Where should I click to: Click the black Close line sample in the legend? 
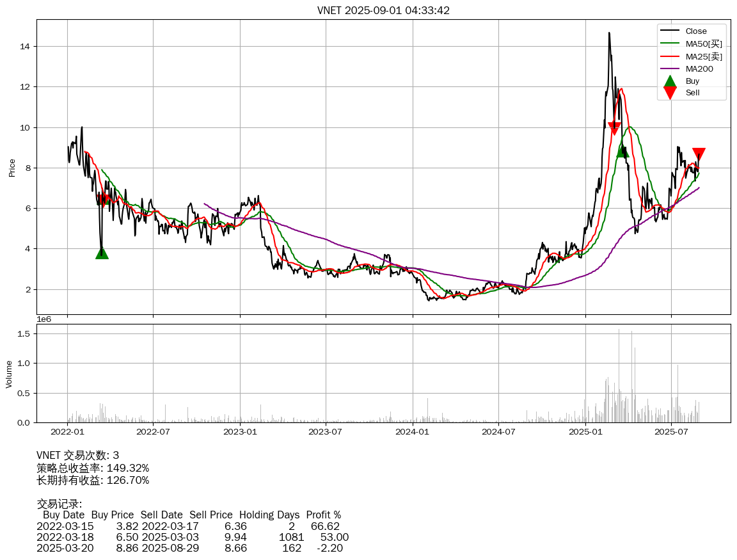tap(670, 31)
